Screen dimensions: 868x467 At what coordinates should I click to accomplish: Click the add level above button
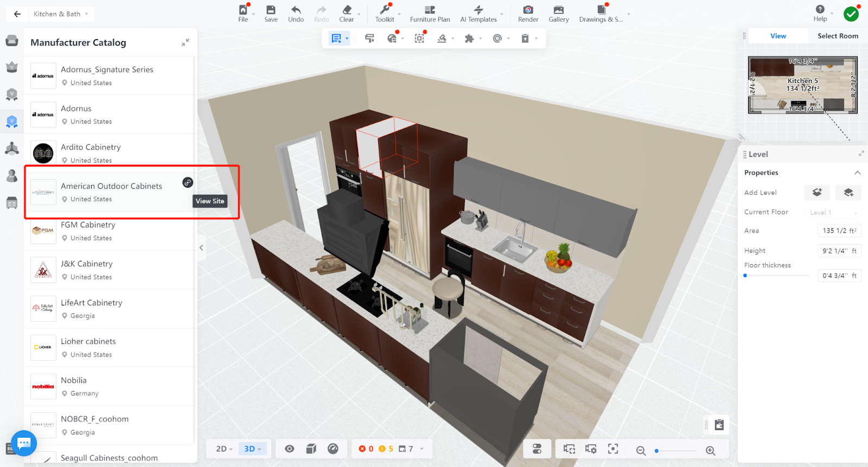[817, 193]
